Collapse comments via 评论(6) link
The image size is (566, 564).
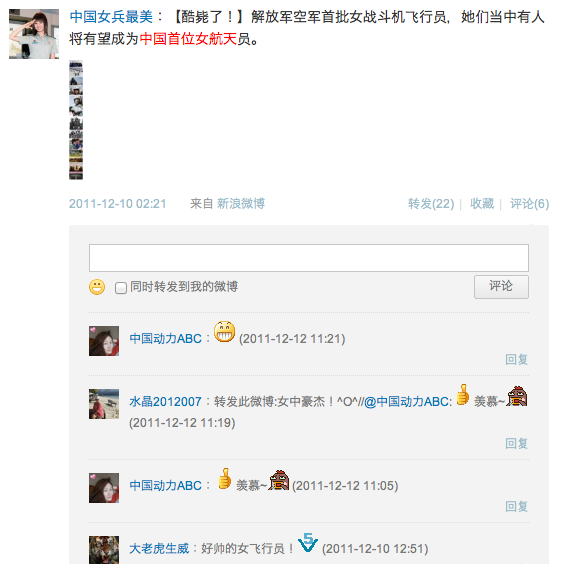point(530,204)
